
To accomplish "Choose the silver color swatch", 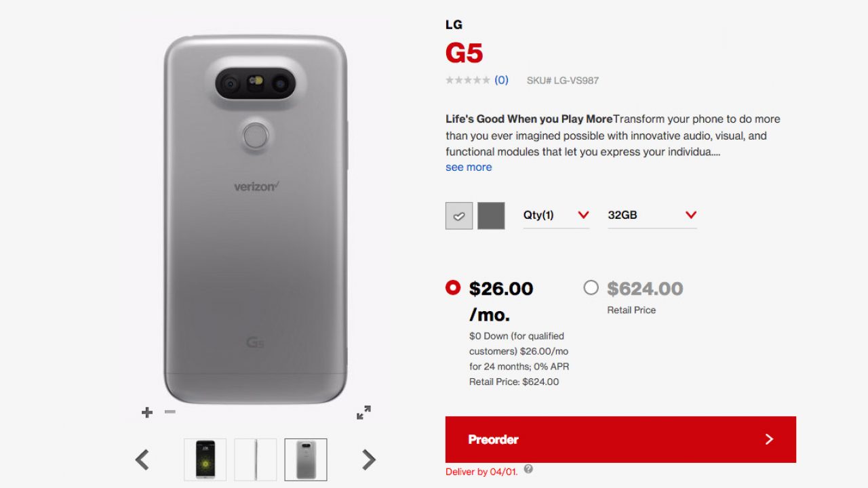I will (x=459, y=216).
